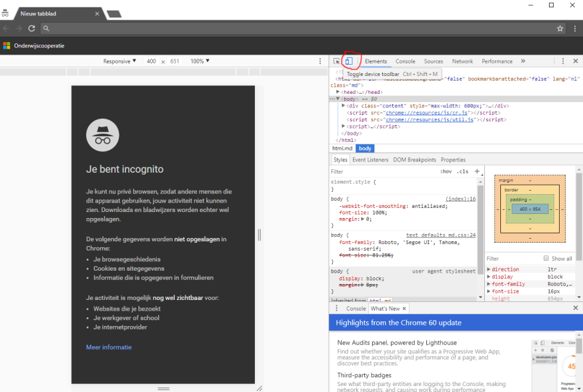
Task: Open device toolbar more options menu
Action: (x=320, y=61)
